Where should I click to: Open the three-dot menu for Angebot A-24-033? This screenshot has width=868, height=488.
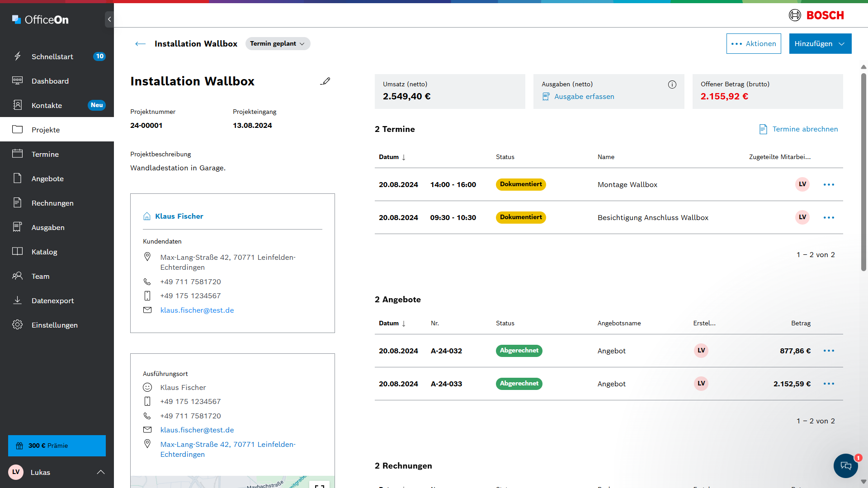829,384
